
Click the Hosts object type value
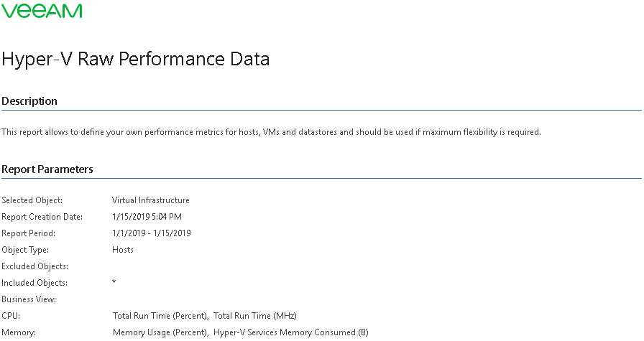(123, 250)
